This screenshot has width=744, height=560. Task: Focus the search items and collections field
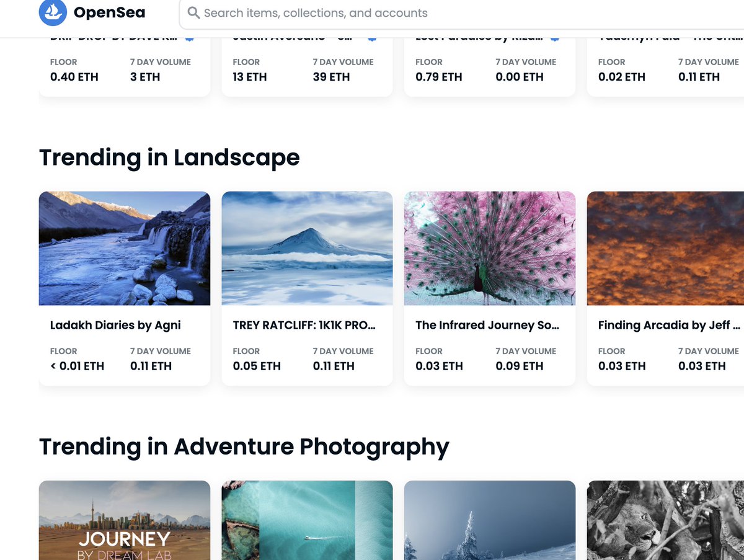coord(462,13)
